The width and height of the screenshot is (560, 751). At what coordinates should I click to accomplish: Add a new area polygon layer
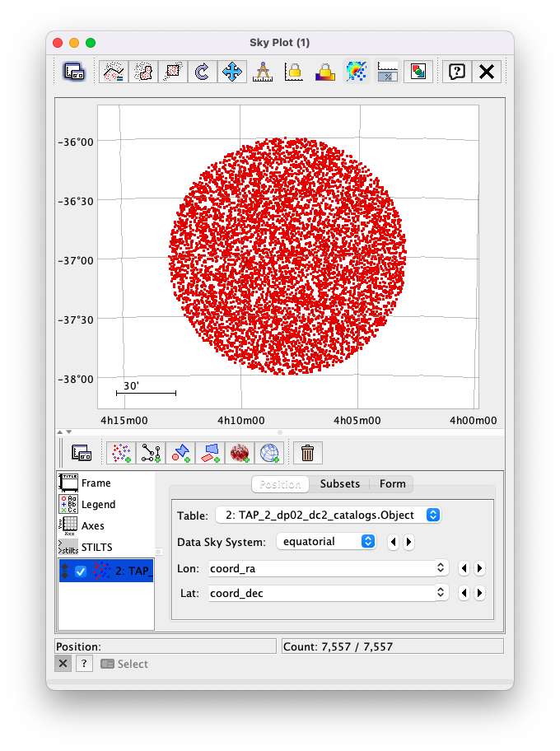[x=180, y=453]
